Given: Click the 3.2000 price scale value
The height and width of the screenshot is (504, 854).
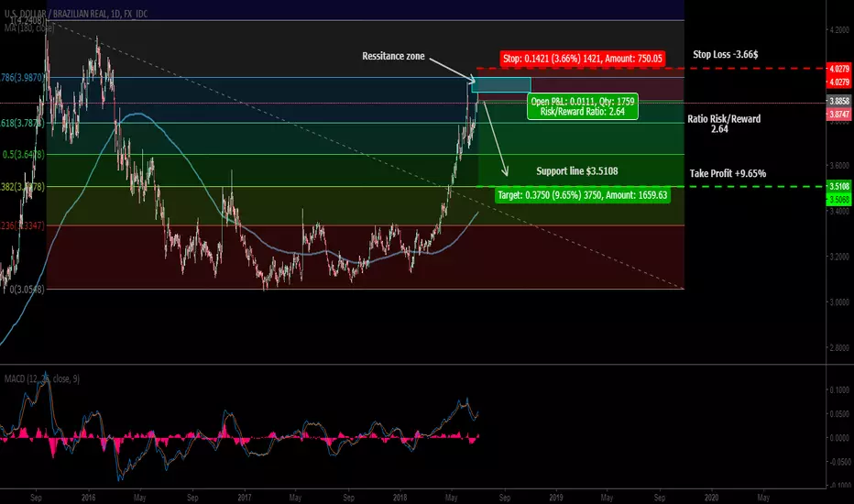Looking at the screenshot, I should (839, 256).
